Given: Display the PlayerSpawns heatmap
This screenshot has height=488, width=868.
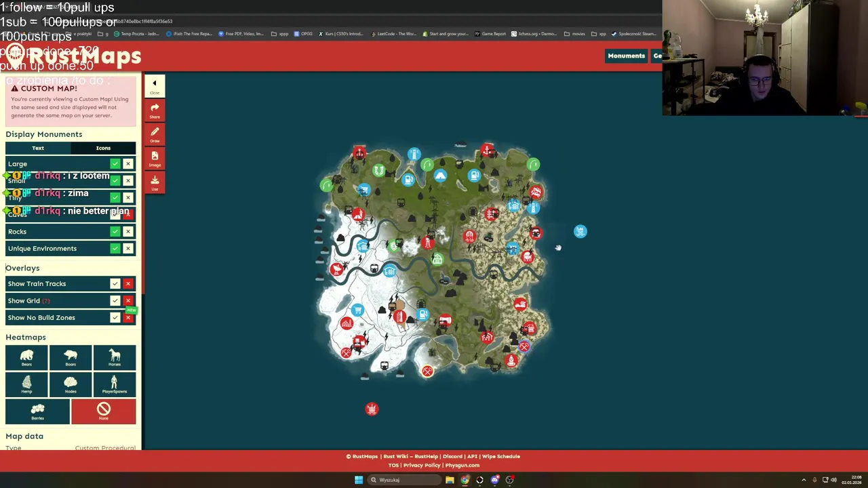Looking at the screenshot, I should click(114, 384).
